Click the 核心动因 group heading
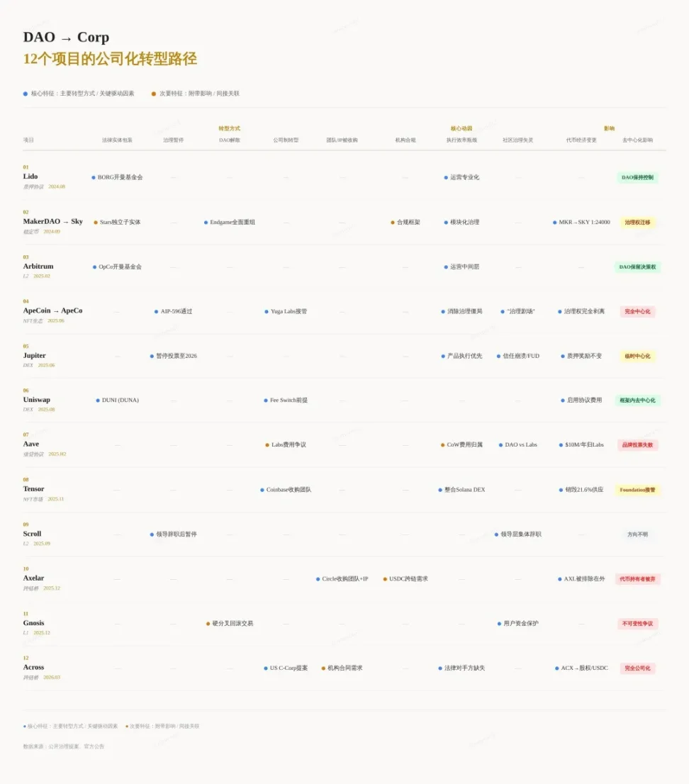 click(x=461, y=129)
